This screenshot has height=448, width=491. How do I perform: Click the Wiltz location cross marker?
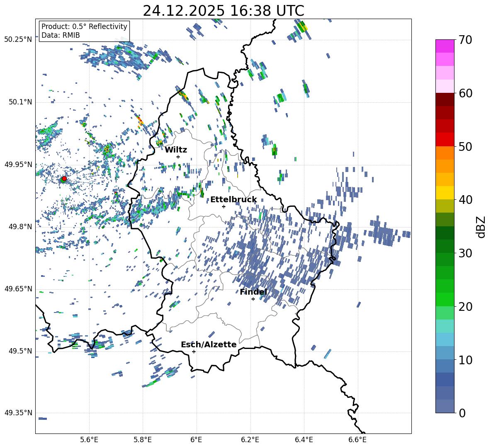pos(178,157)
